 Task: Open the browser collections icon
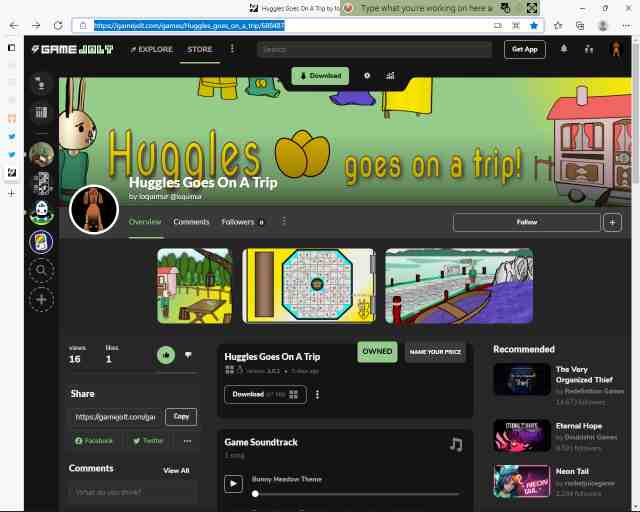[x=580, y=26]
